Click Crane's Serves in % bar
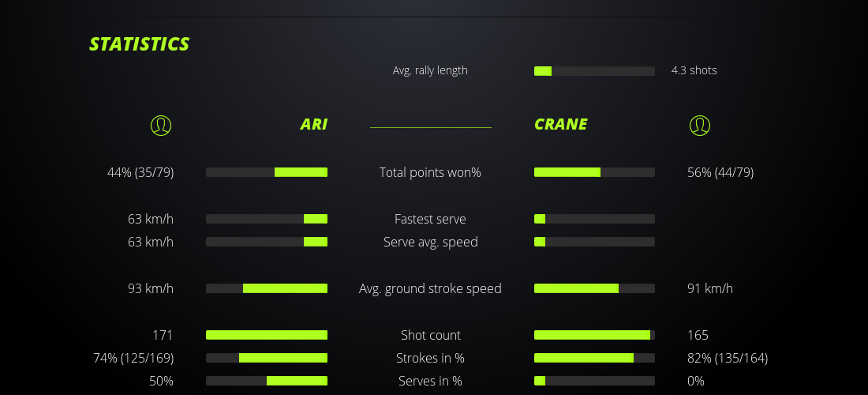The image size is (868, 395). pyautogui.click(x=594, y=381)
